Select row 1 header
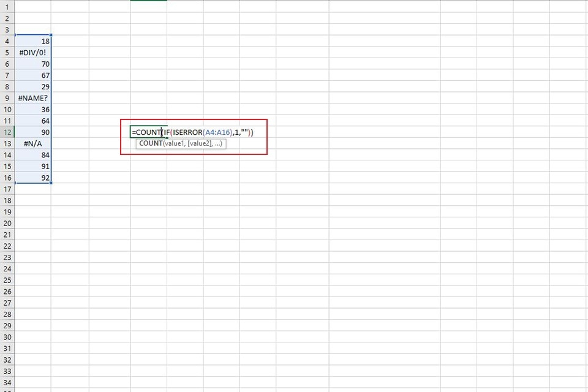Screen dimensions: 588x392 click(x=7, y=7)
